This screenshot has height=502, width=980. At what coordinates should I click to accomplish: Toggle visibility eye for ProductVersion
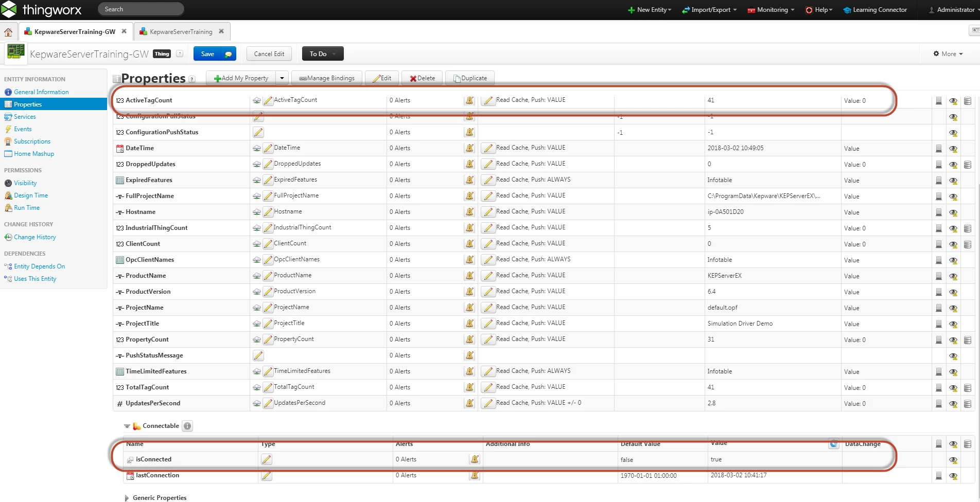point(953,293)
